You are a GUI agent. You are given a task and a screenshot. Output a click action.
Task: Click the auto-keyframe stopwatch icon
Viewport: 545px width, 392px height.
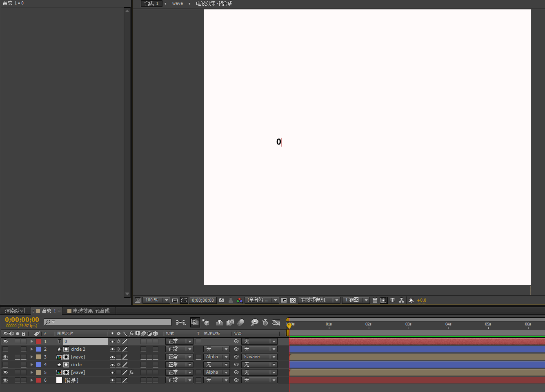coord(265,322)
